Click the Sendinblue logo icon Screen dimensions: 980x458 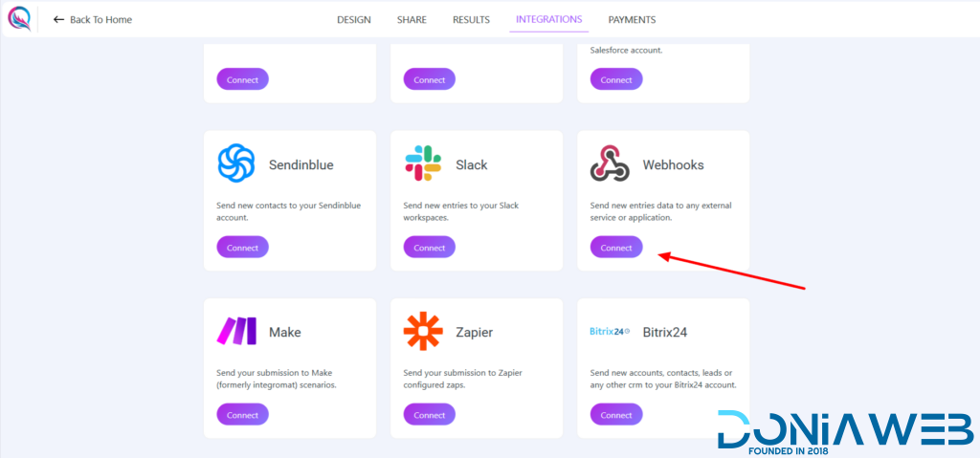pos(236,164)
